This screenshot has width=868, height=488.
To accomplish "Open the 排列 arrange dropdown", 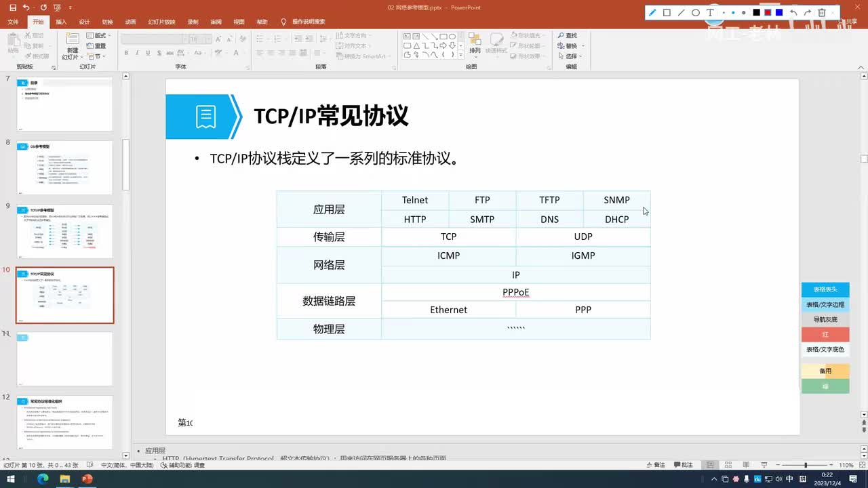I will 475,45.
